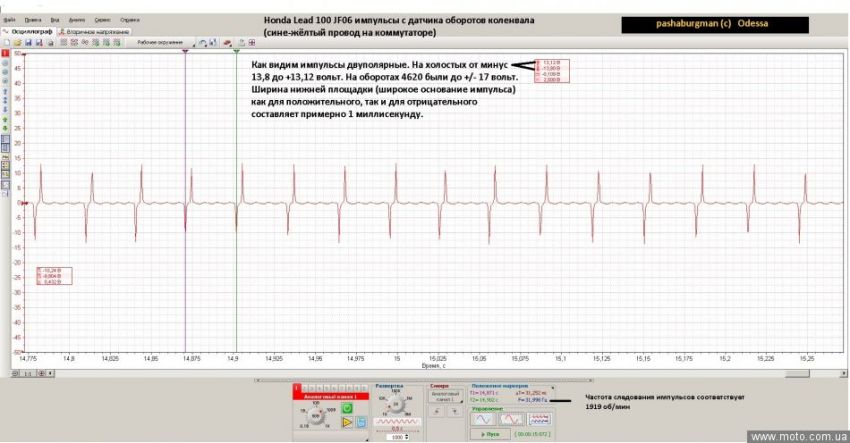Click the Развертка time base knob
Image resolution: width=850 pixels, height=443 pixels.
(395, 405)
